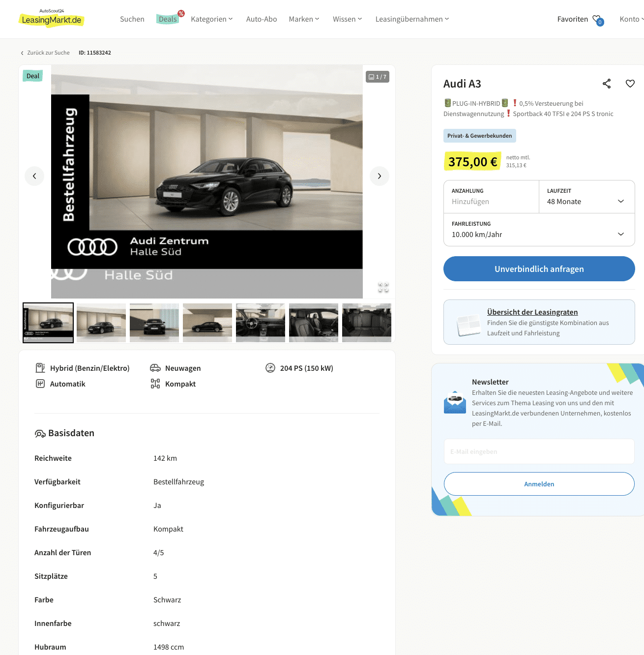Go to Suchen in navigation
This screenshot has height=655, width=644.
tap(132, 19)
